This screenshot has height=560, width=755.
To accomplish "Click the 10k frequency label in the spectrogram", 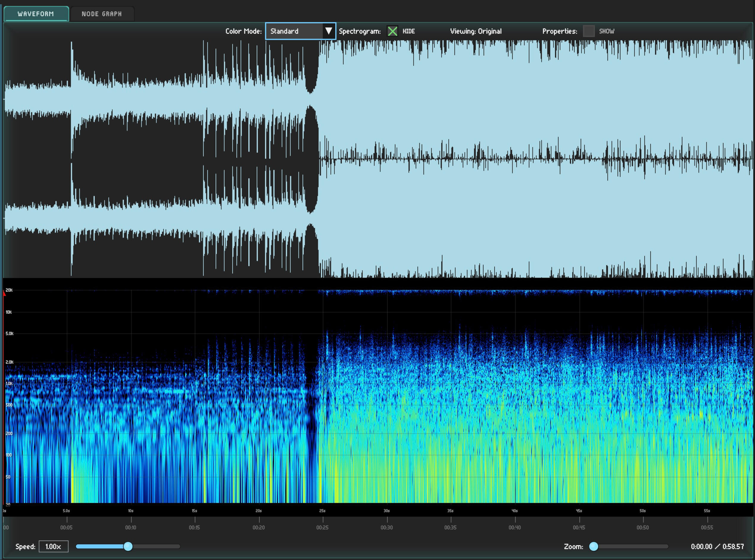I will (x=9, y=312).
